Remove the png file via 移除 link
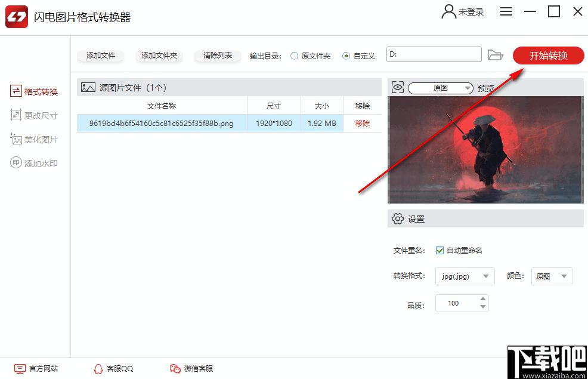The width and height of the screenshot is (588, 379). [362, 123]
